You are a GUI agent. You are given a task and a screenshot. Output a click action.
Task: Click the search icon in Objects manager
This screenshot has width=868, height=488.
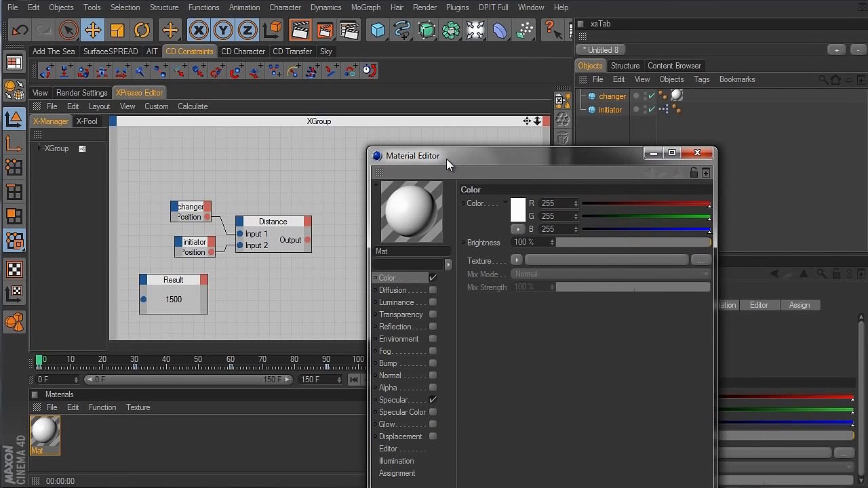823,80
